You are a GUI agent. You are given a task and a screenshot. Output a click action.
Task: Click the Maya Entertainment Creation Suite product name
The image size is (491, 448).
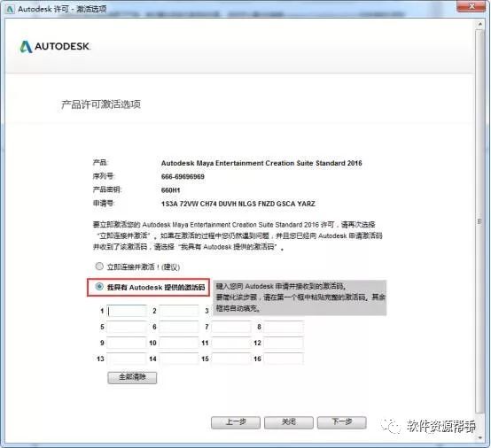(x=261, y=163)
